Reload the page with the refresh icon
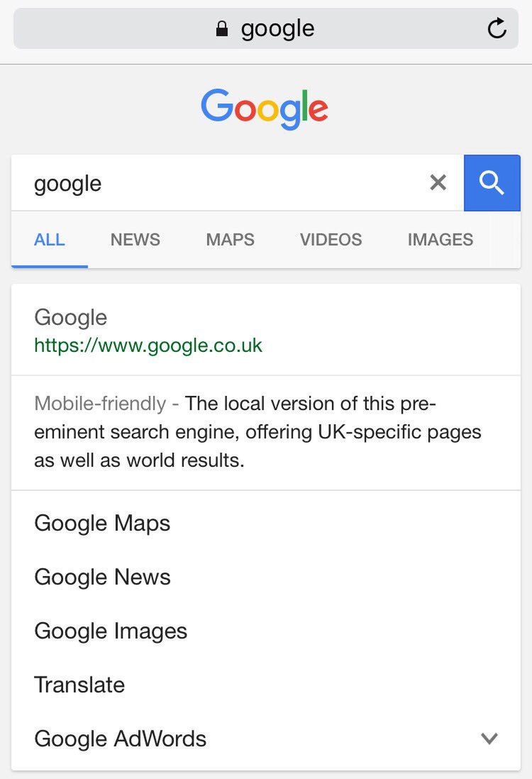Image resolution: width=532 pixels, height=779 pixels. coord(497,29)
